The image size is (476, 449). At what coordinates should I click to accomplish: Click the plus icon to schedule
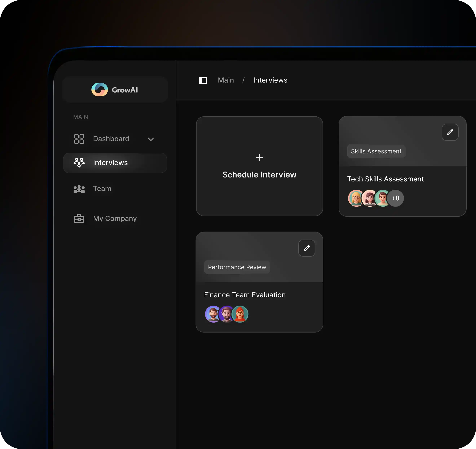(259, 157)
